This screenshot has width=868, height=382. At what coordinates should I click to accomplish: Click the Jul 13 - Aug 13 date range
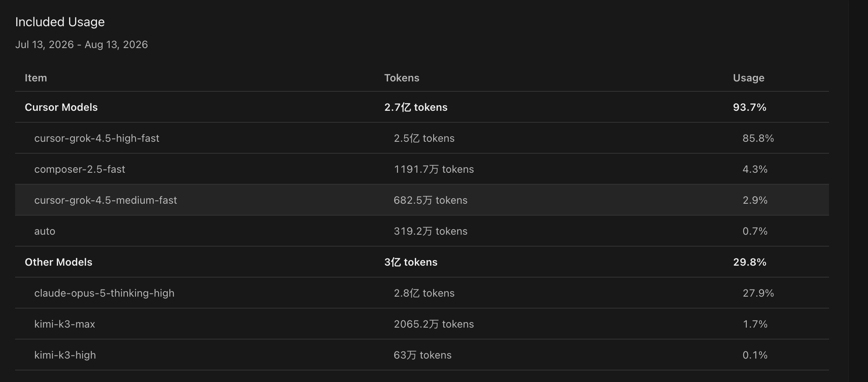click(x=81, y=44)
